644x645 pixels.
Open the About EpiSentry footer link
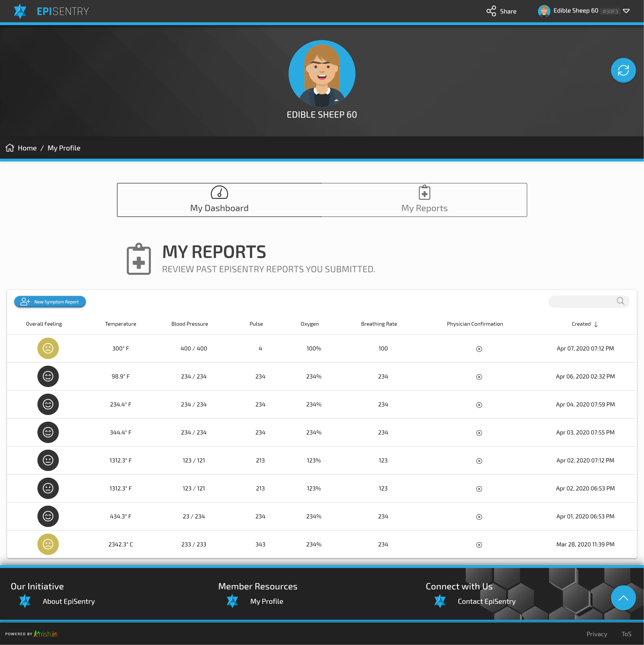(69, 601)
